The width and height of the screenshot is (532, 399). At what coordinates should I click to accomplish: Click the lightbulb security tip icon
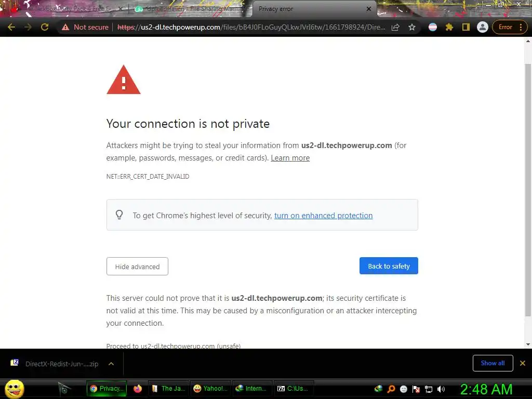pyautogui.click(x=119, y=215)
